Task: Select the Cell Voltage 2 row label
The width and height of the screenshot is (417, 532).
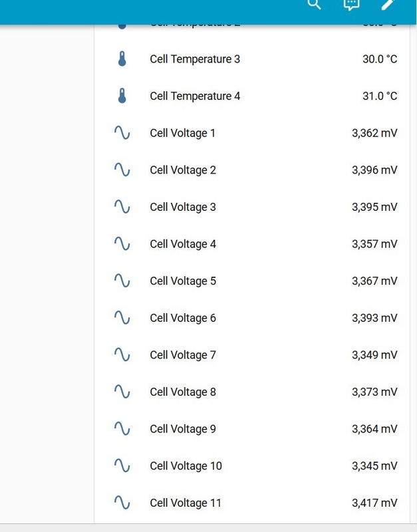Action: point(183,170)
